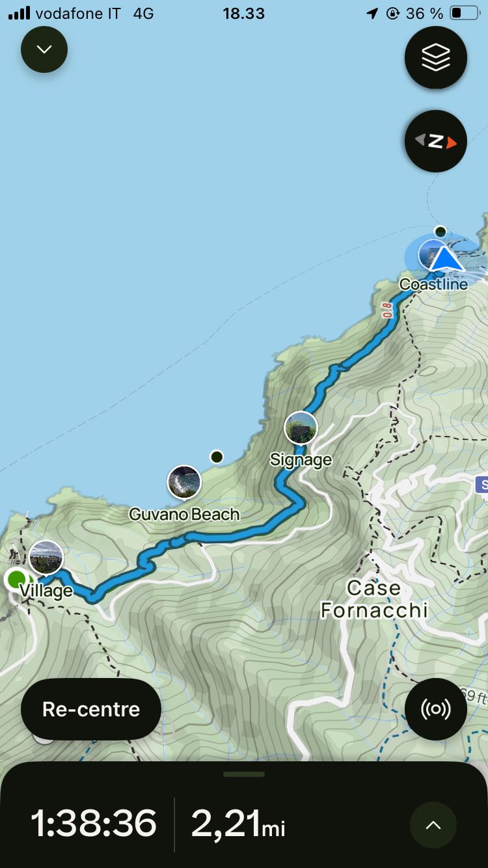Tap the battery indicator in status bar
The height and width of the screenshot is (868, 488).
click(465, 13)
